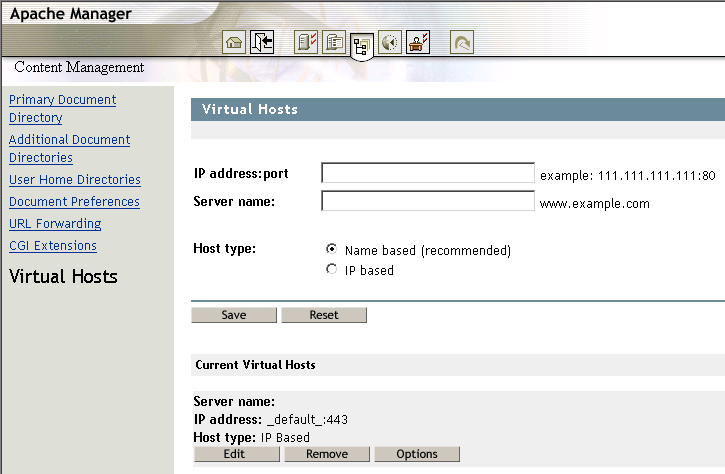Click the server documents list icon

click(334, 43)
